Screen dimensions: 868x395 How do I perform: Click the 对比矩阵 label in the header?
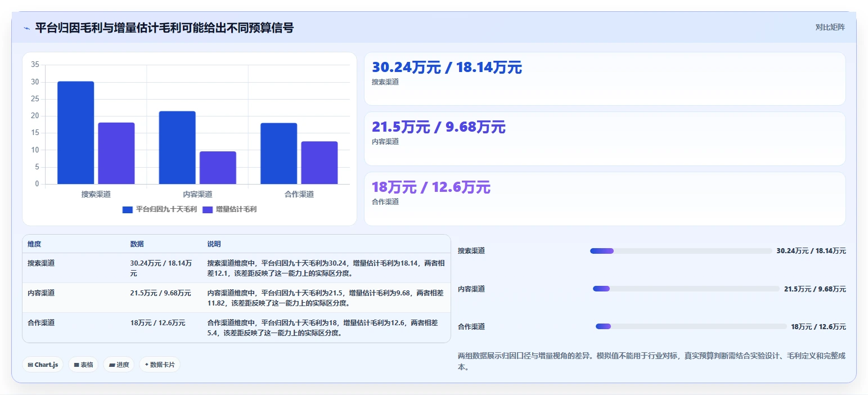pos(830,27)
